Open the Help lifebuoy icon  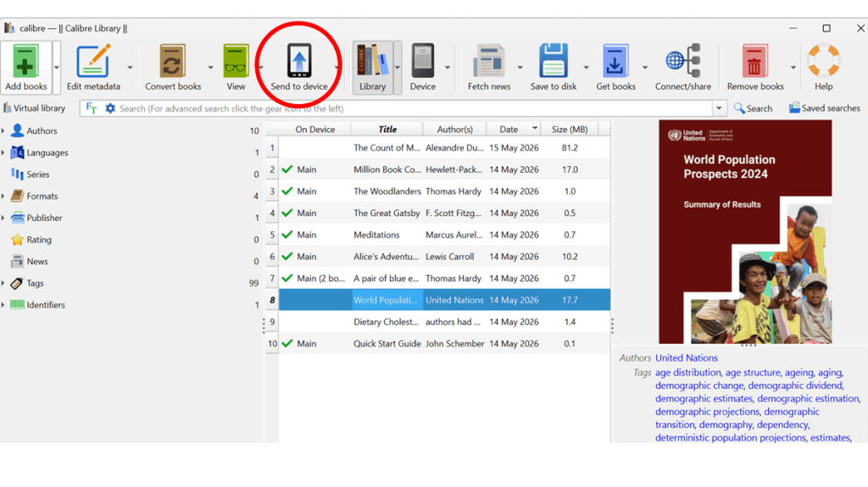click(824, 60)
